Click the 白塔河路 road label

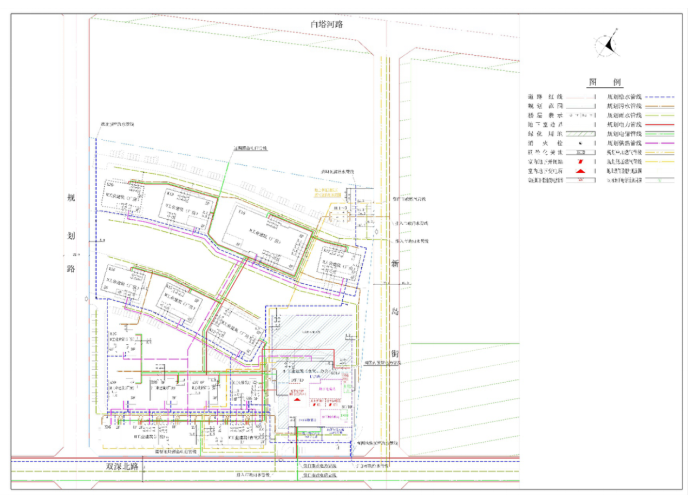327,24
